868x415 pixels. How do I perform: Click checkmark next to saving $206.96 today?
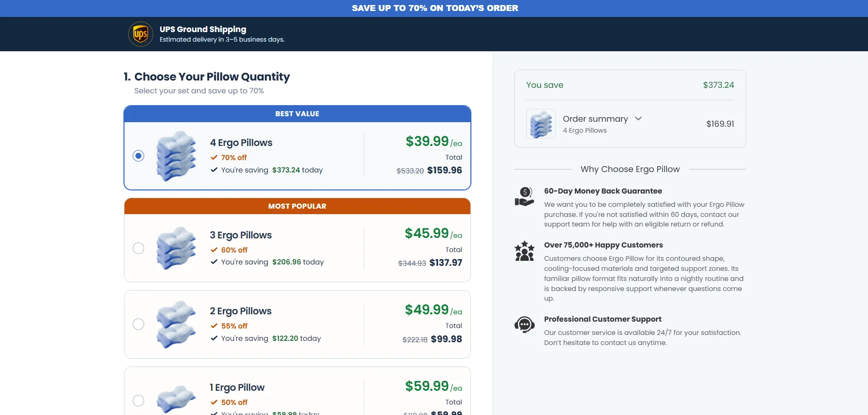coord(214,262)
